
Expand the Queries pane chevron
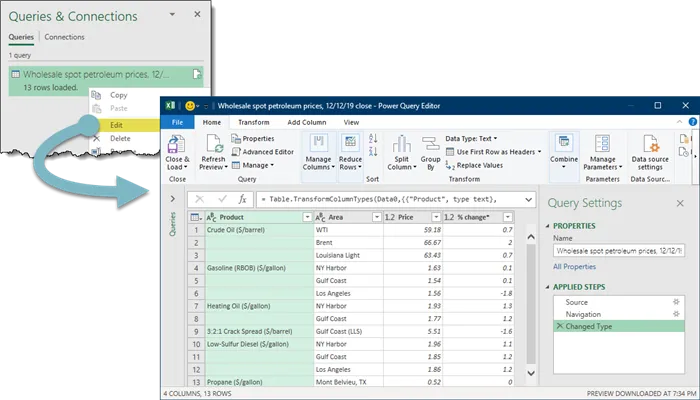pyautogui.click(x=173, y=199)
